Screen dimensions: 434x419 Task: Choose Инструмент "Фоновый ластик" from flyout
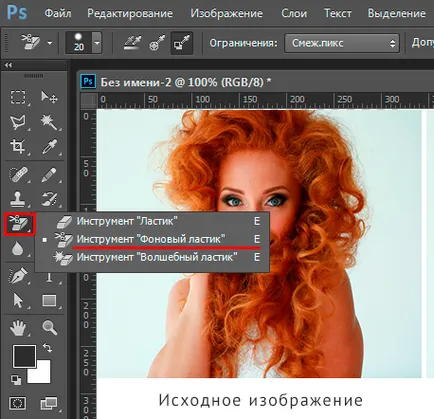(152, 239)
